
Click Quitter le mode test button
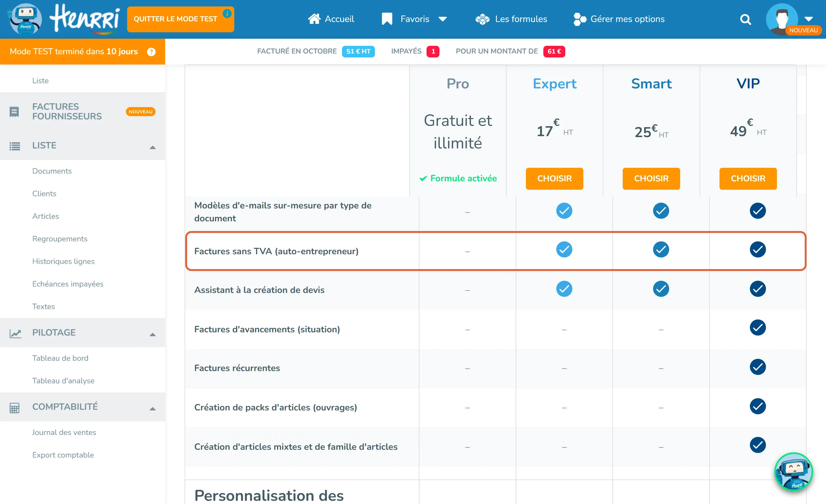coord(180,19)
